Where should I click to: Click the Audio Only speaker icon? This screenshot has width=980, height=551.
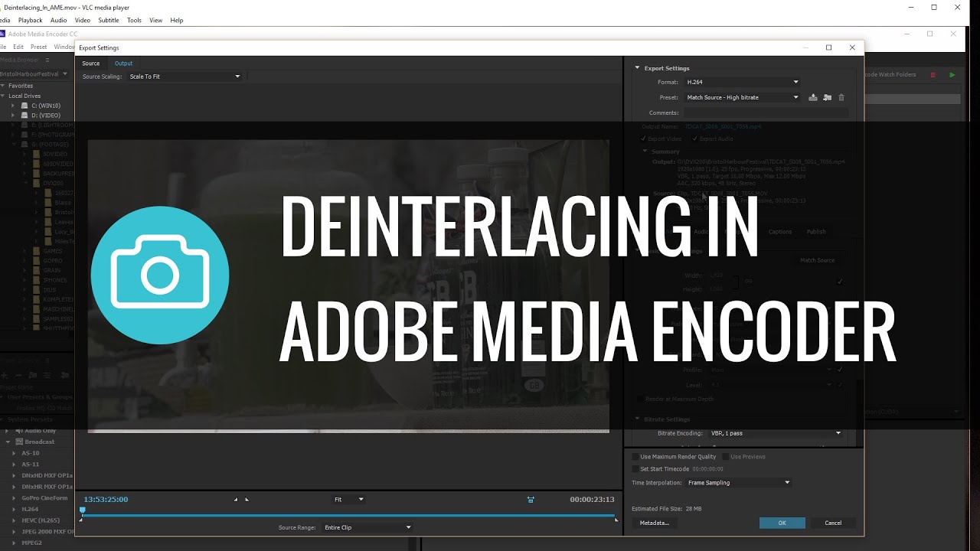pyautogui.click(x=18, y=431)
